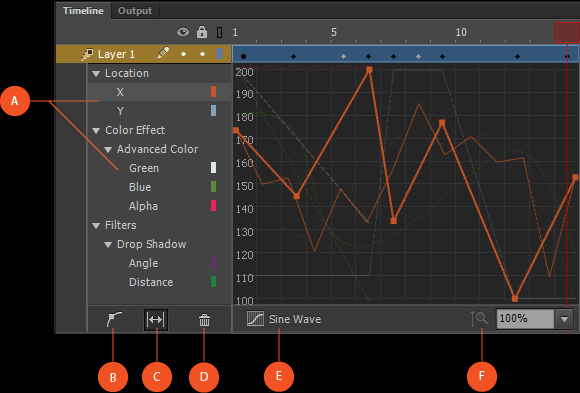Click the ease curve icon beside Sine Wave
The image size is (580, 393).
pyautogui.click(x=255, y=319)
